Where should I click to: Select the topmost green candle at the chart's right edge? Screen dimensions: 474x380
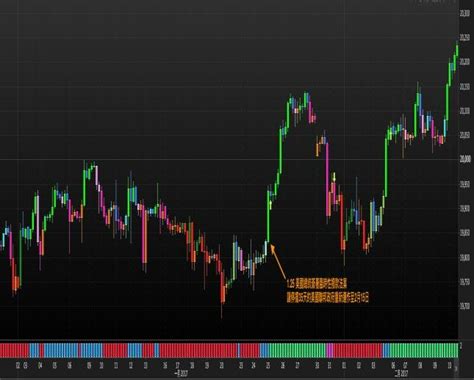pyautogui.click(x=457, y=49)
